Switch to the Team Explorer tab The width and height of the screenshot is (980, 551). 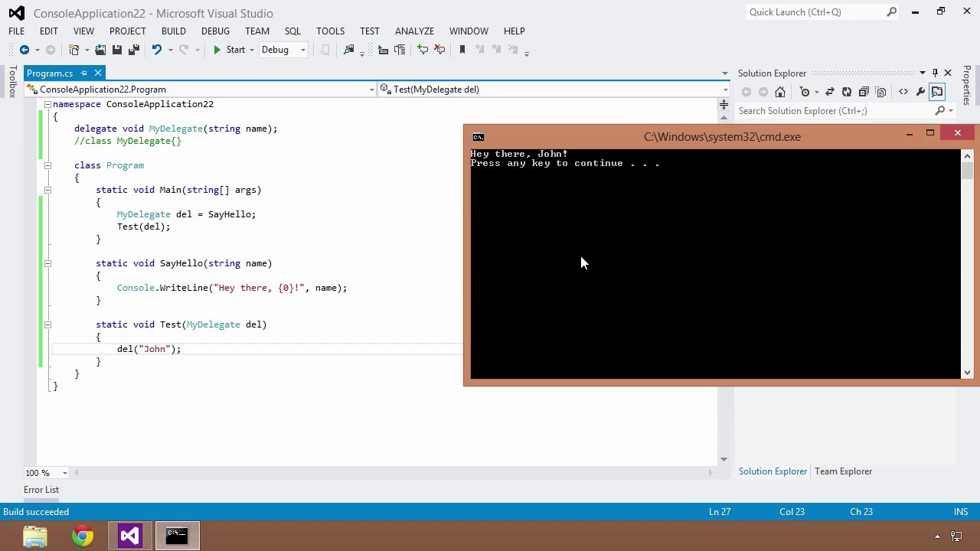[x=843, y=471]
